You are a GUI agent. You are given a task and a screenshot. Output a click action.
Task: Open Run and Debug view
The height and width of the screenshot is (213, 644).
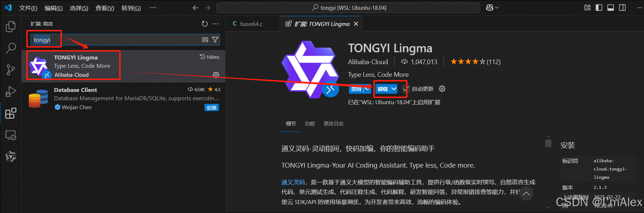click(11, 92)
